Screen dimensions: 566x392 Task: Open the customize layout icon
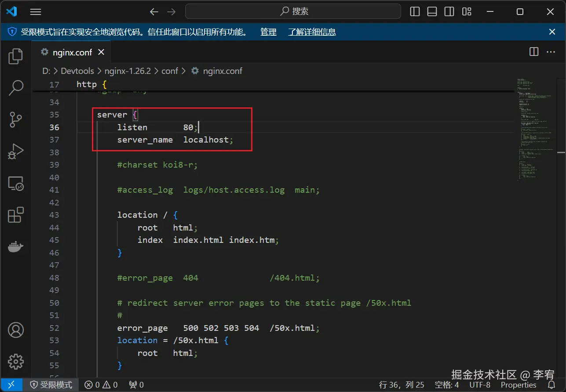pyautogui.click(x=467, y=12)
